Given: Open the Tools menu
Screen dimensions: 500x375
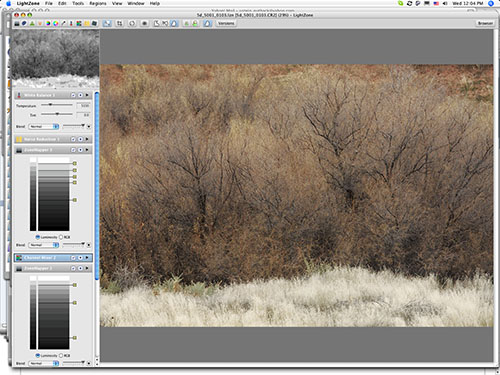Looking at the screenshot, I should (x=78, y=3).
